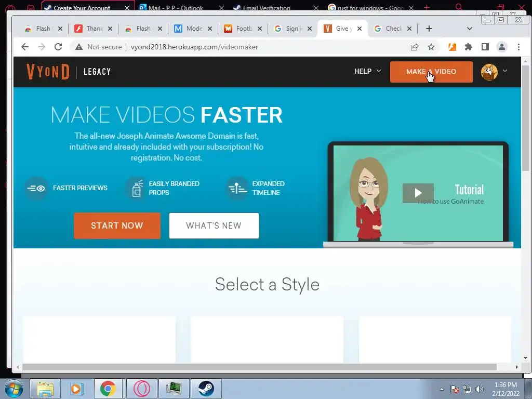Click the Vyond logo in header

tap(48, 72)
